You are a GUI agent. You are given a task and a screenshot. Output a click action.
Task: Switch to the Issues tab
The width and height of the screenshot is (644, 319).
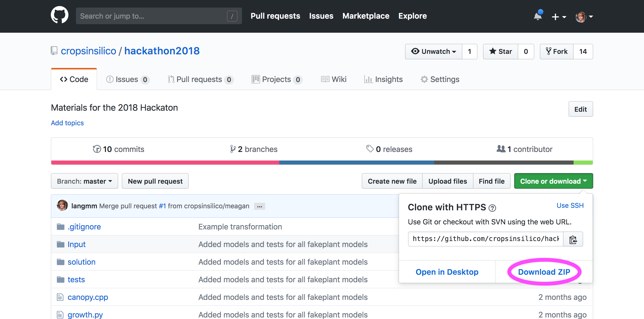click(x=128, y=79)
